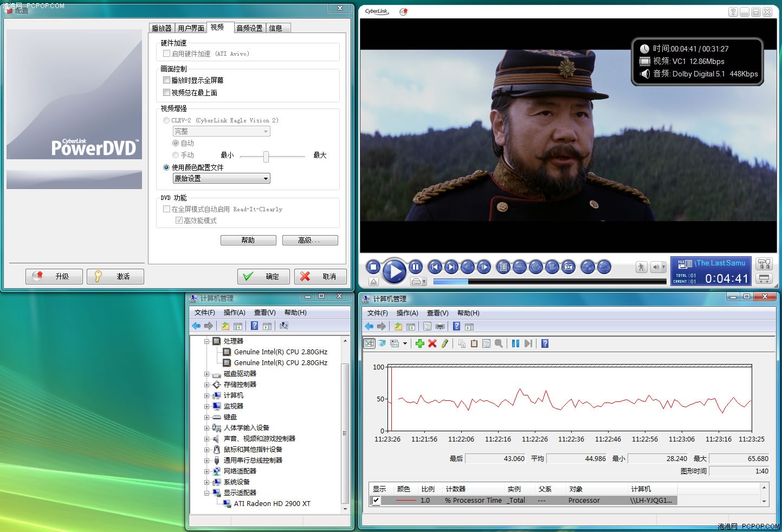The image size is (782, 532).
Task: Open the PowerDVD menu list button
Action: tap(503, 267)
